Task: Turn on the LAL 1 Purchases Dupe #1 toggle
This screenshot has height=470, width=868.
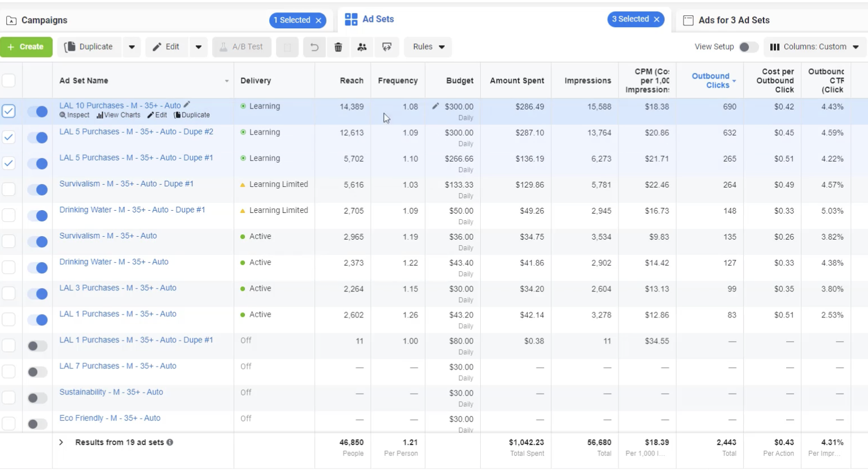Action: tap(38, 346)
